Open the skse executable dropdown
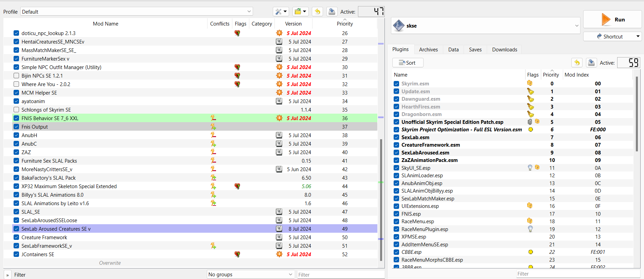 (486, 26)
